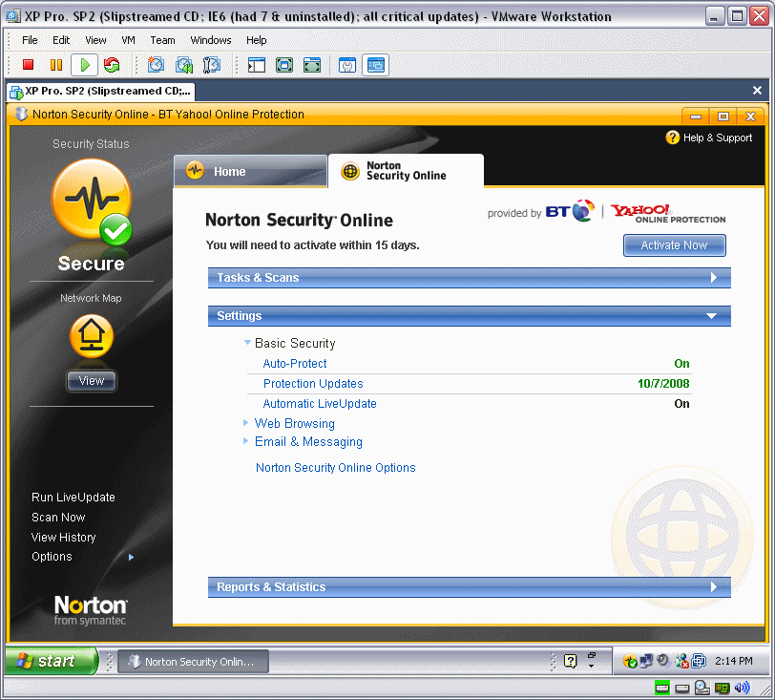Switch to the Home tab
The image size is (775, 700).
248,171
